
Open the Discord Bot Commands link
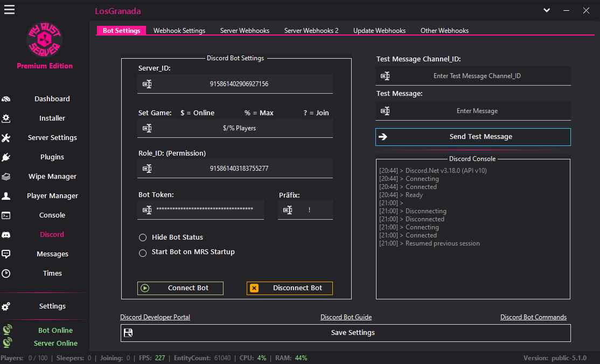533,317
